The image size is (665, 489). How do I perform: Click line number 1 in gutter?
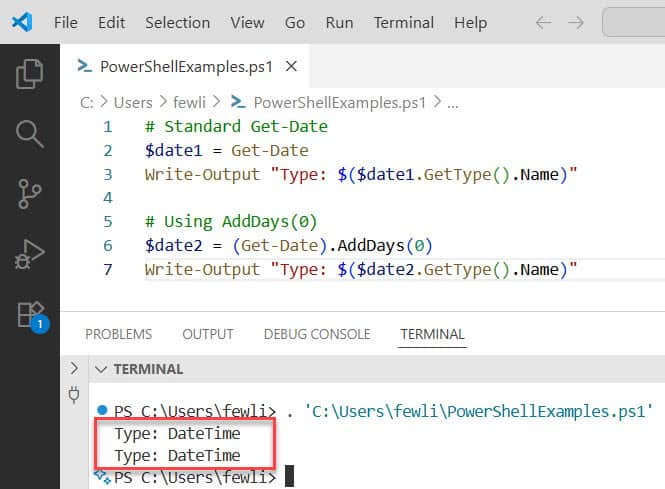[x=108, y=127]
